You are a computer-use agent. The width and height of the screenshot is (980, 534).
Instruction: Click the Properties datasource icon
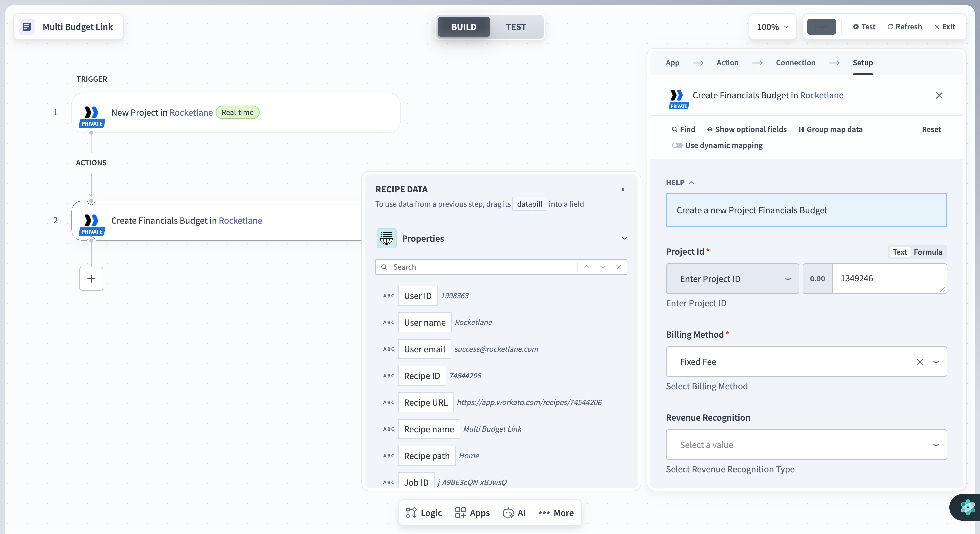click(386, 238)
